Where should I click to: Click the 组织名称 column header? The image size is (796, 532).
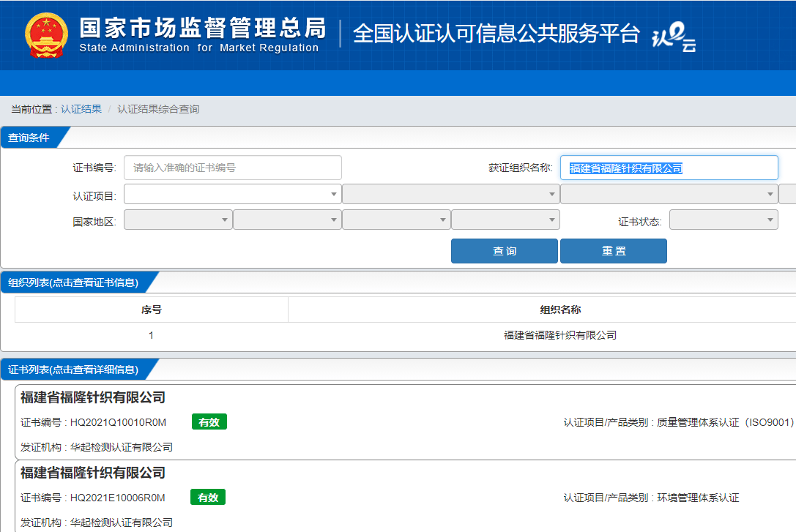(560, 310)
